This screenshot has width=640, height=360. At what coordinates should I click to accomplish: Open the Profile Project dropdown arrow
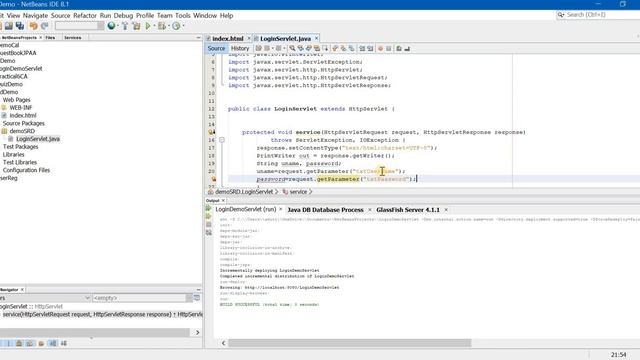click(x=183, y=26)
